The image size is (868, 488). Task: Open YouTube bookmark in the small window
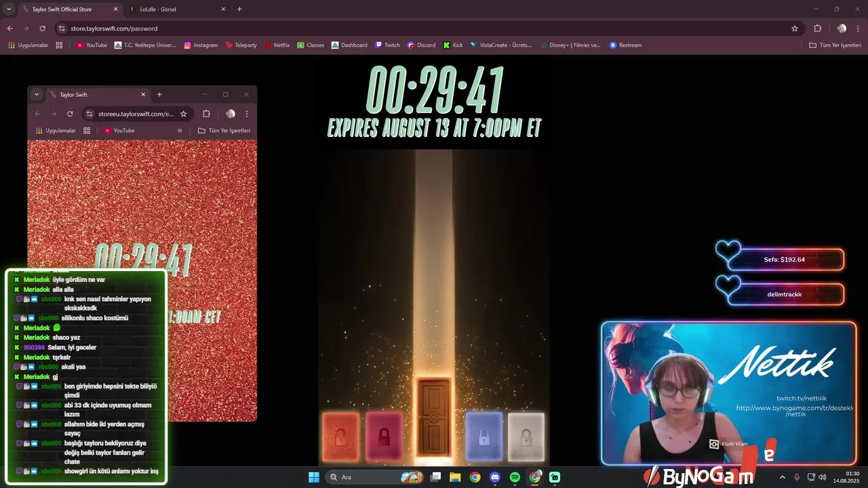(119, 131)
